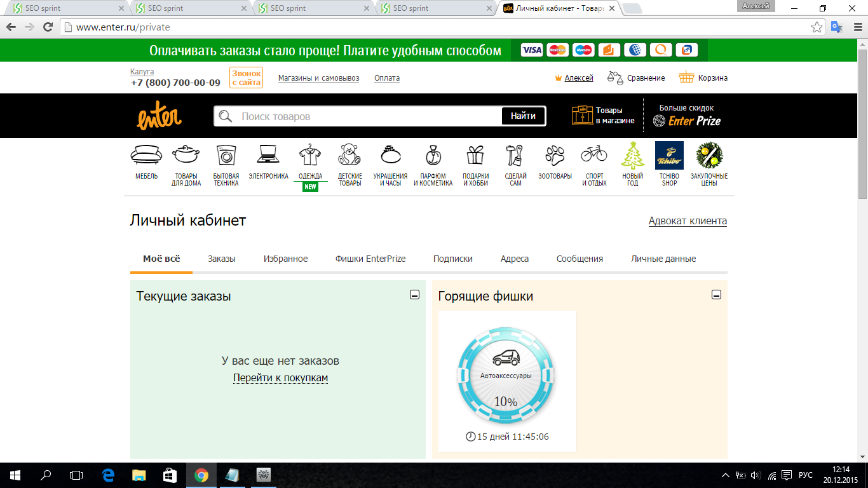Open Зоотовары paw print icon

tap(555, 155)
